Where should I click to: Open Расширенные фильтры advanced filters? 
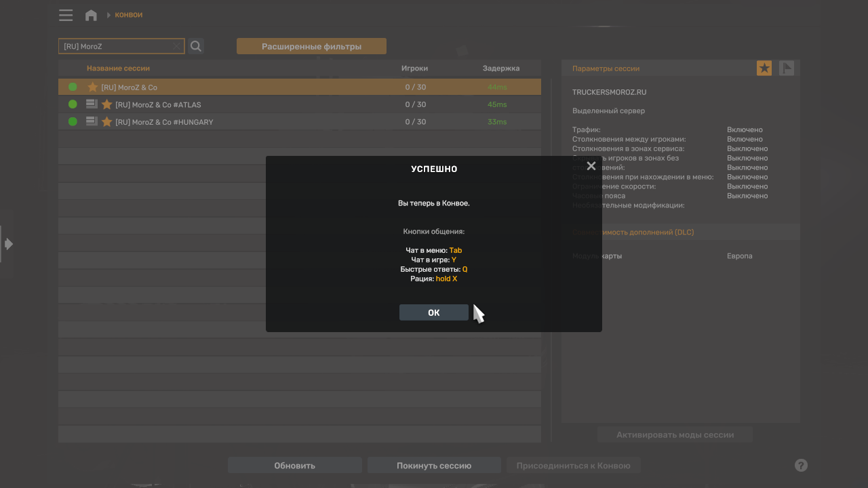click(311, 46)
